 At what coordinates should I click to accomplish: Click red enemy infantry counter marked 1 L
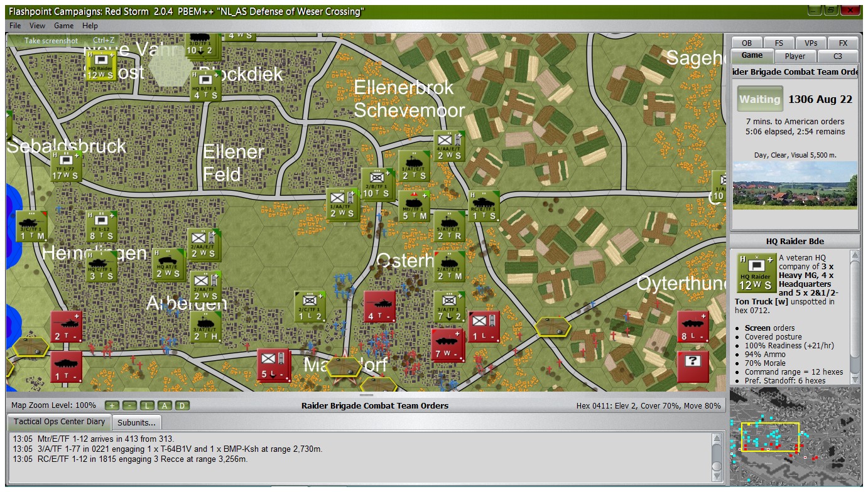(x=484, y=326)
